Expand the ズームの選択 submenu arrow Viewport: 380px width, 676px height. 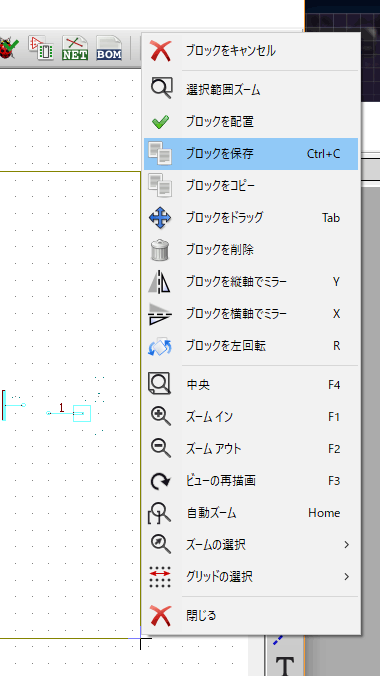coord(346,545)
